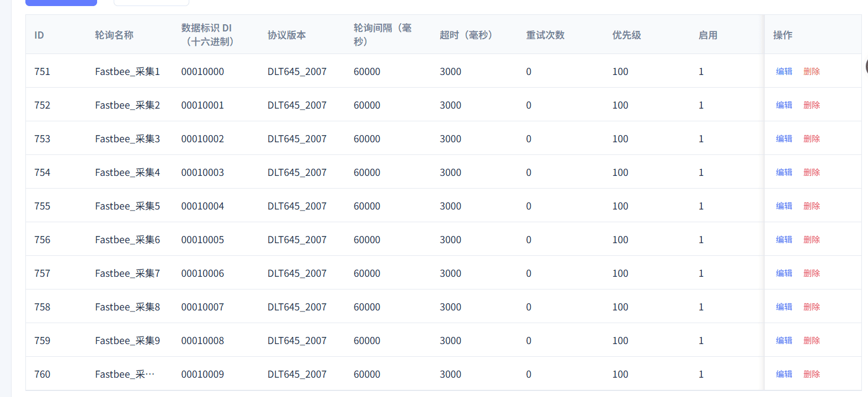Open edit for row 753
This screenshot has width=868, height=397.
[784, 138]
